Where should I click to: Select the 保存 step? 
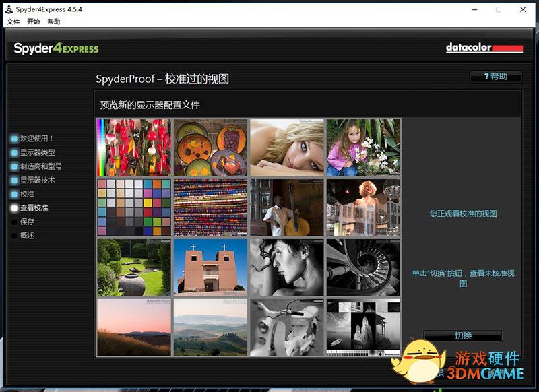[27, 222]
